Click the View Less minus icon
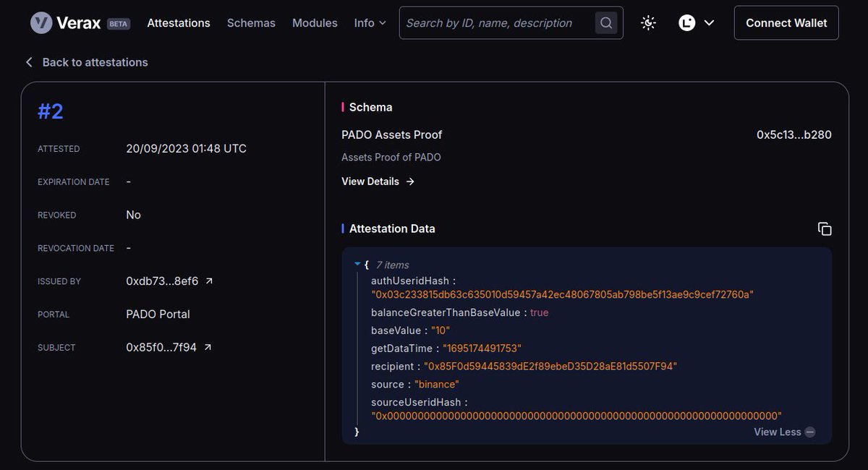This screenshot has width=868, height=470. [810, 432]
